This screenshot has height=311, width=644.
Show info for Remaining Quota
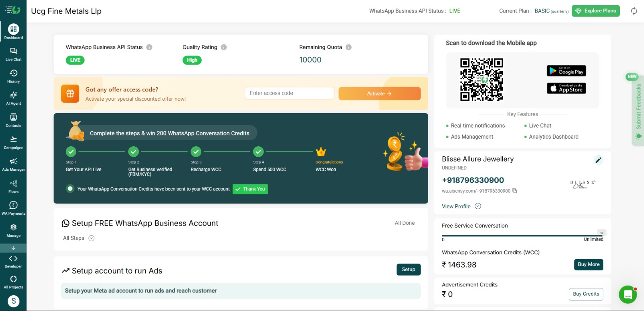click(x=349, y=47)
